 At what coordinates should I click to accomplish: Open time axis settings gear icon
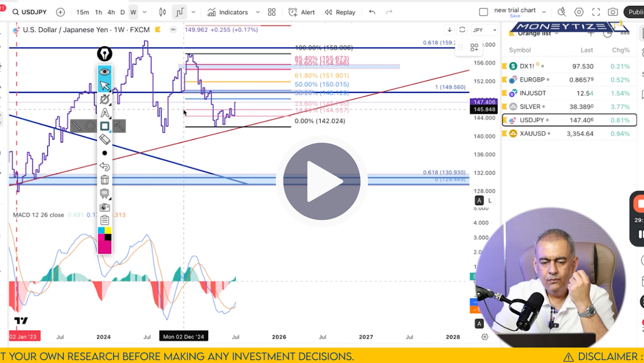coord(485,337)
